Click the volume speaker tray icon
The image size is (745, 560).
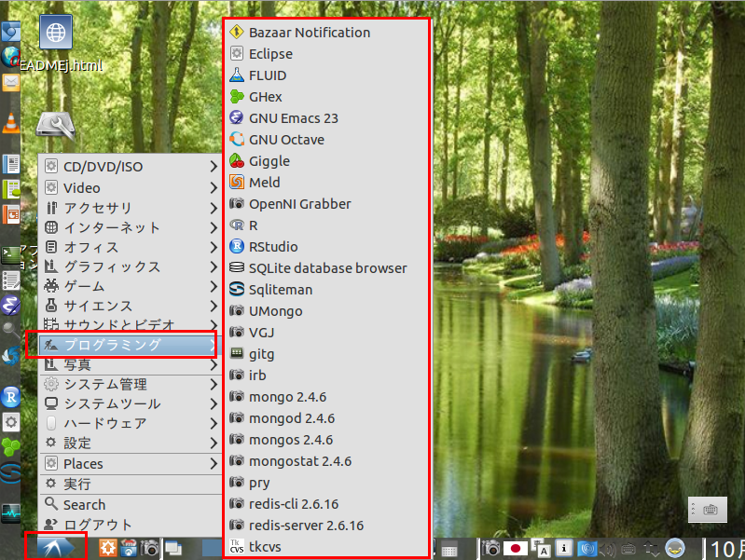click(607, 550)
